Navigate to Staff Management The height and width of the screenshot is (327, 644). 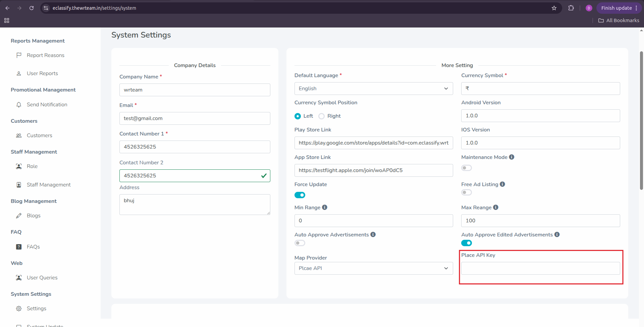(49, 184)
